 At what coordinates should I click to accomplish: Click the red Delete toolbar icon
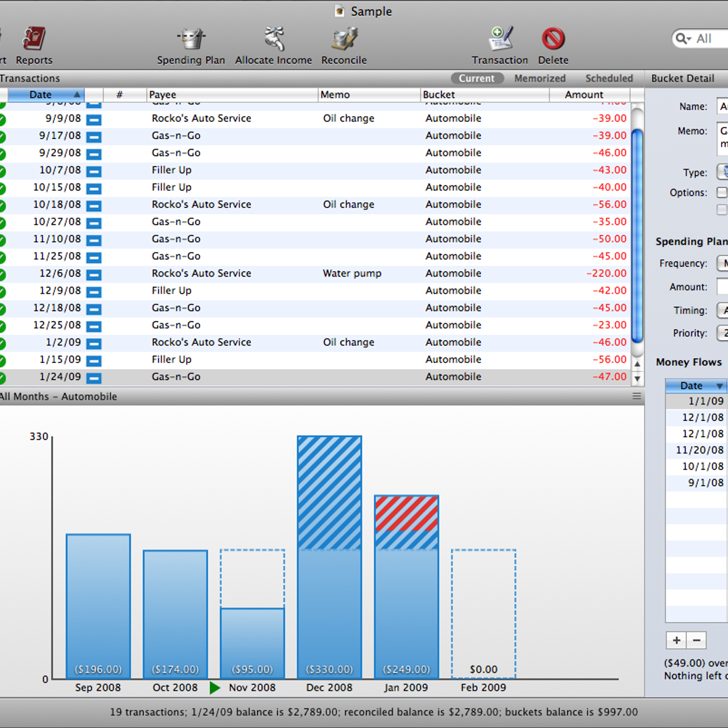[553, 39]
